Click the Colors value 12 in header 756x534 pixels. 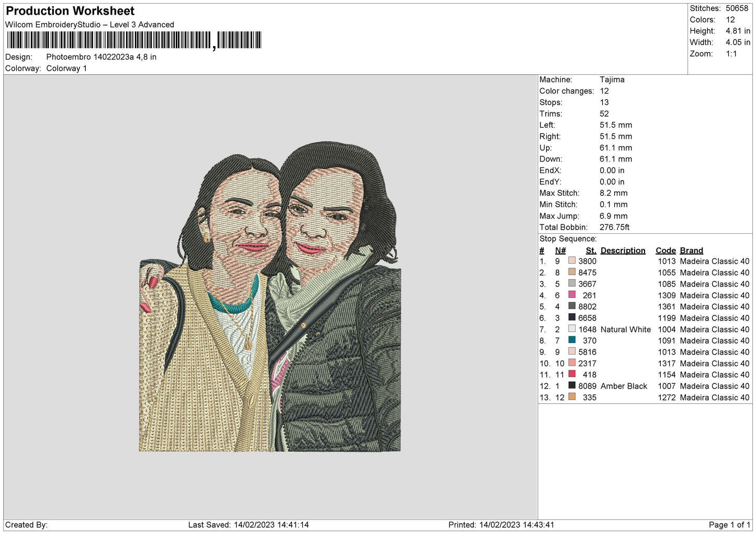coord(730,20)
